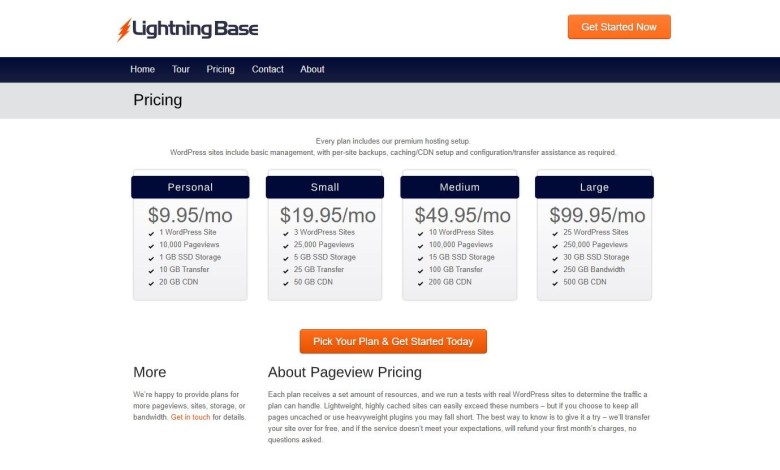Viewport: 780px width, 470px height.
Task: Follow the Get in touch link
Action: pyautogui.click(x=191, y=417)
